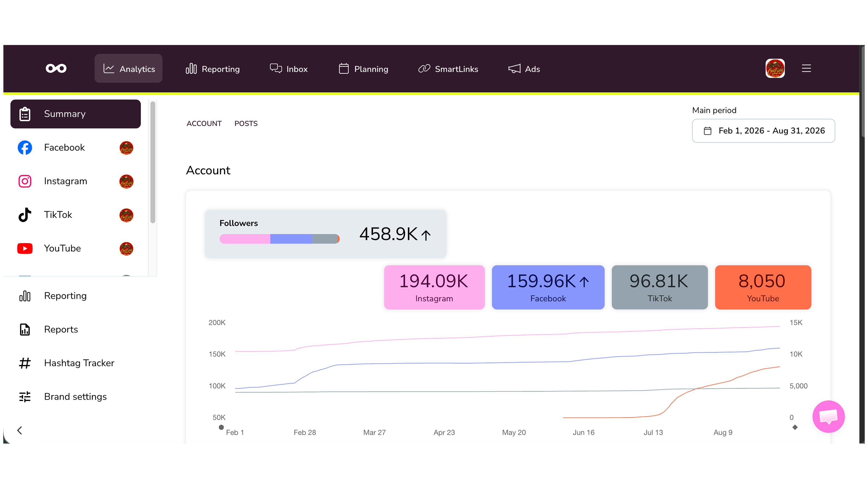
Task: Click the brand avatar beside Instagram
Action: (x=126, y=182)
